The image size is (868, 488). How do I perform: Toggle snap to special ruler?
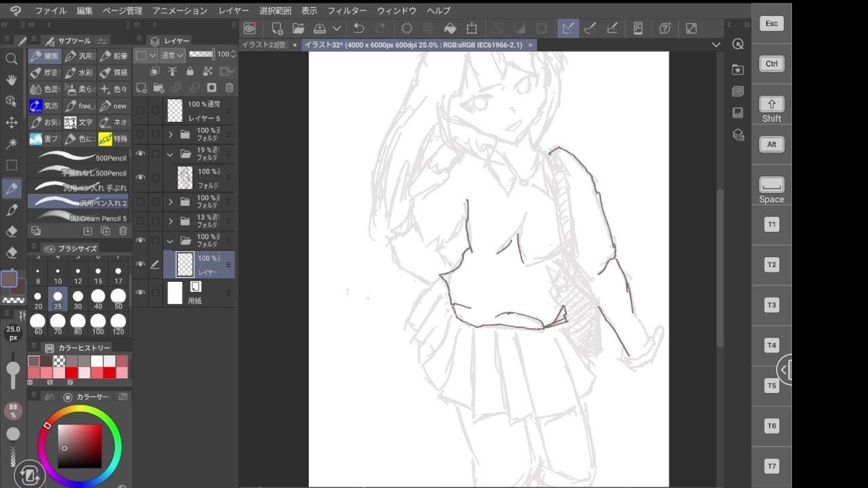point(590,28)
